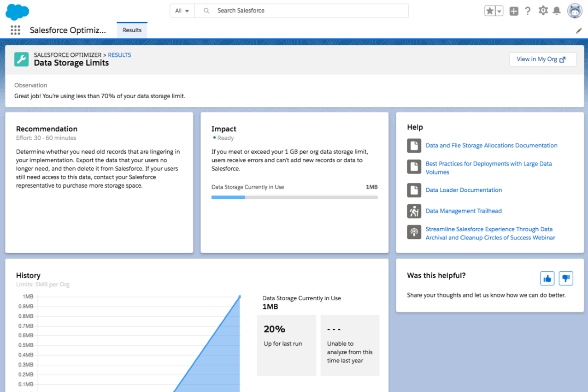
Task: Open the Help question mark icon
Action: coord(528,11)
